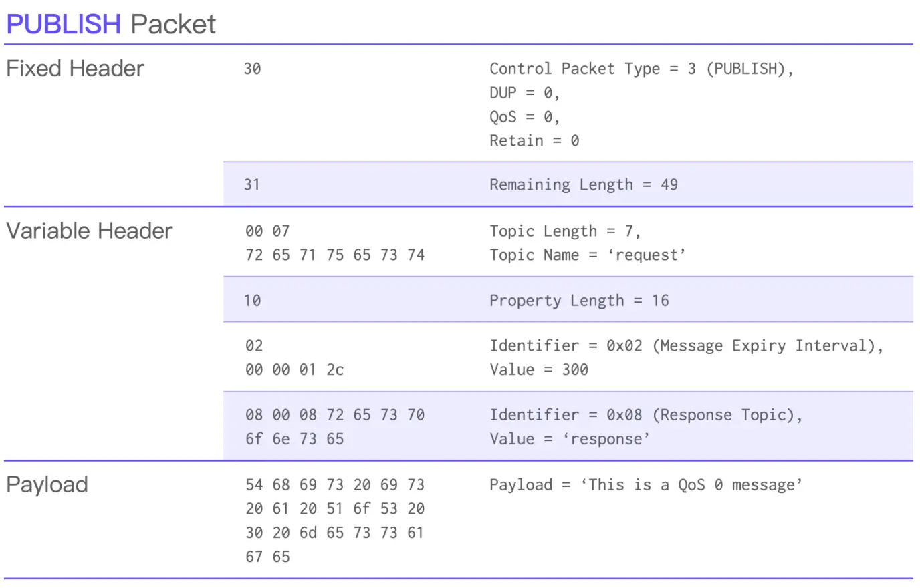Screen dimensions: 920x588
Task: Click the Topic Length bytes 00 07
Action: click(267, 231)
